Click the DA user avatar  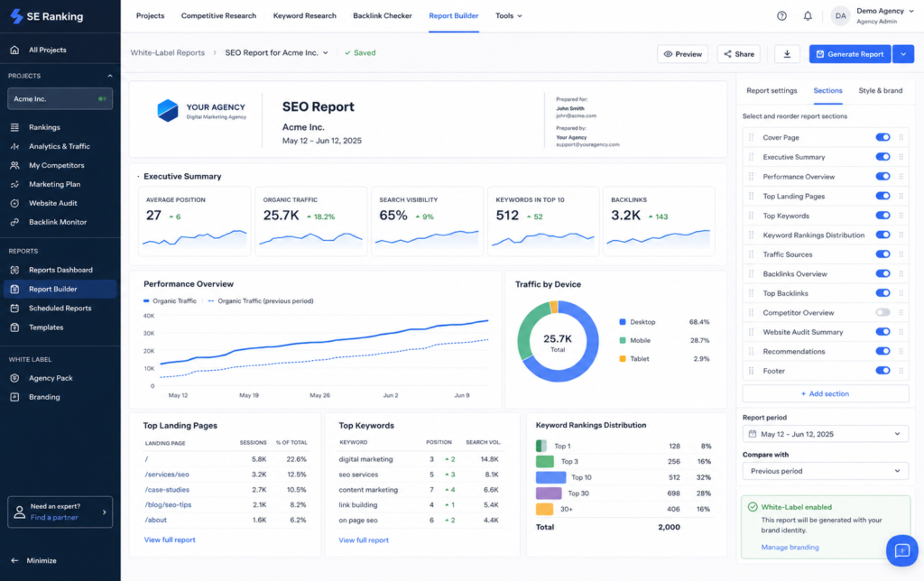pos(840,16)
